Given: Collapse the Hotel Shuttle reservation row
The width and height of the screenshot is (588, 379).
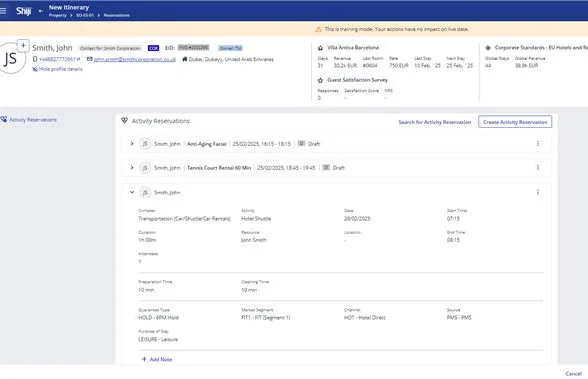Looking at the screenshot, I should click(132, 192).
